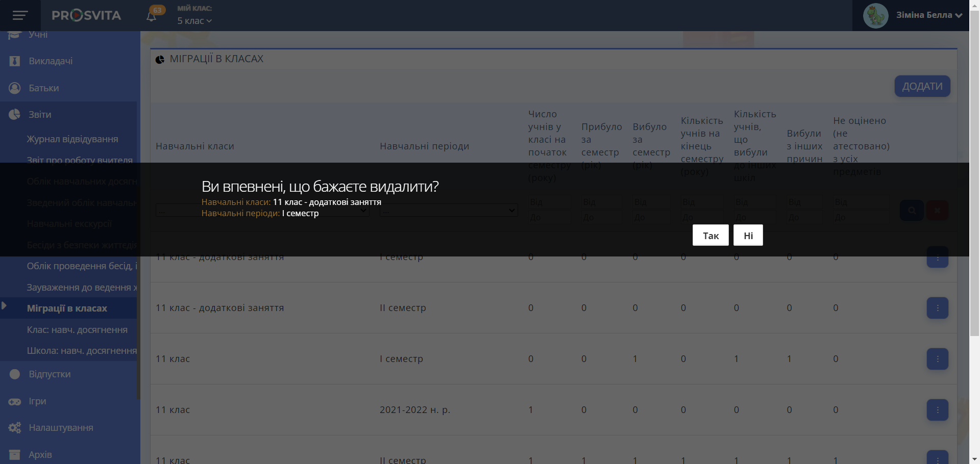Open Викладачі section in sidebar
The height and width of the screenshot is (464, 980).
[51, 61]
